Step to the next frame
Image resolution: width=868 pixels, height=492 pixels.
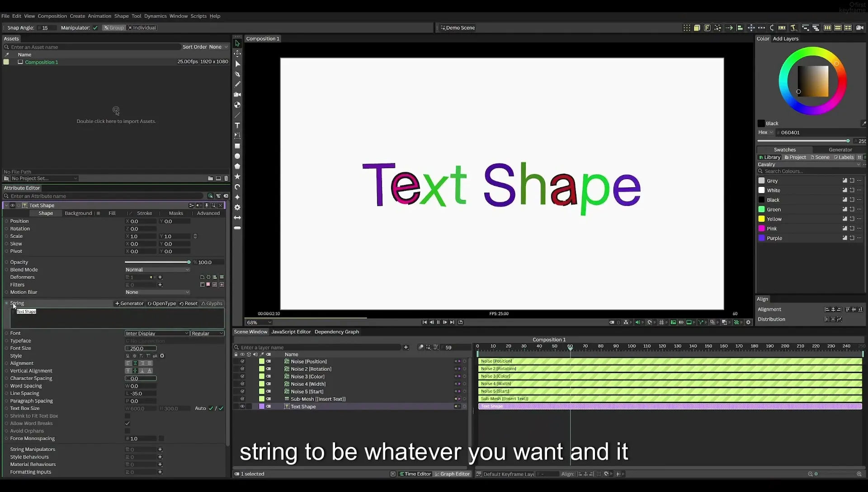point(445,322)
